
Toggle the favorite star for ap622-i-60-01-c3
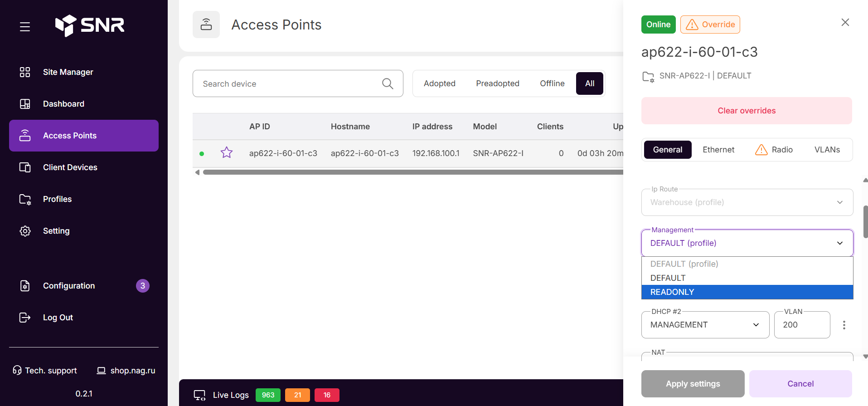[227, 152]
